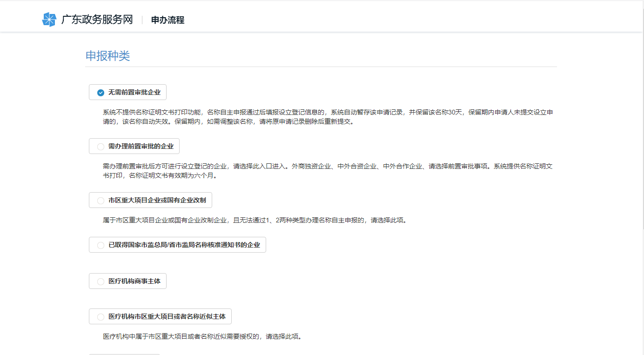Click the 无需前置审批企业 option card
The image size is (644, 355).
(127, 92)
